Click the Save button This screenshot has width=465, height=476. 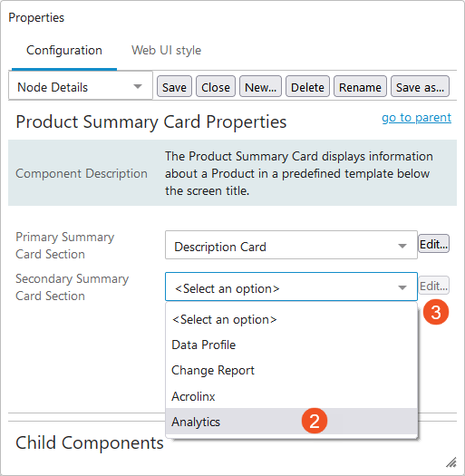tap(174, 86)
